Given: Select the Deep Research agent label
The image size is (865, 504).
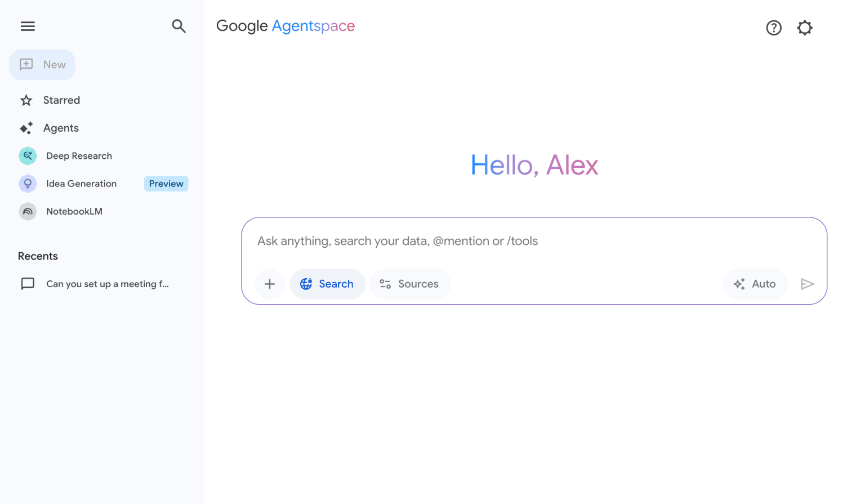Looking at the screenshot, I should click(x=79, y=156).
